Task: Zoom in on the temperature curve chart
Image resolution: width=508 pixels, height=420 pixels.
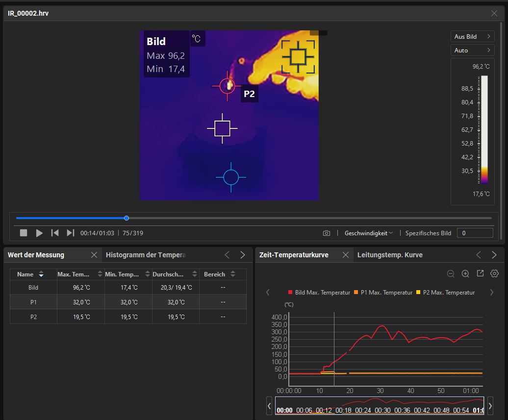Action: coord(465,274)
